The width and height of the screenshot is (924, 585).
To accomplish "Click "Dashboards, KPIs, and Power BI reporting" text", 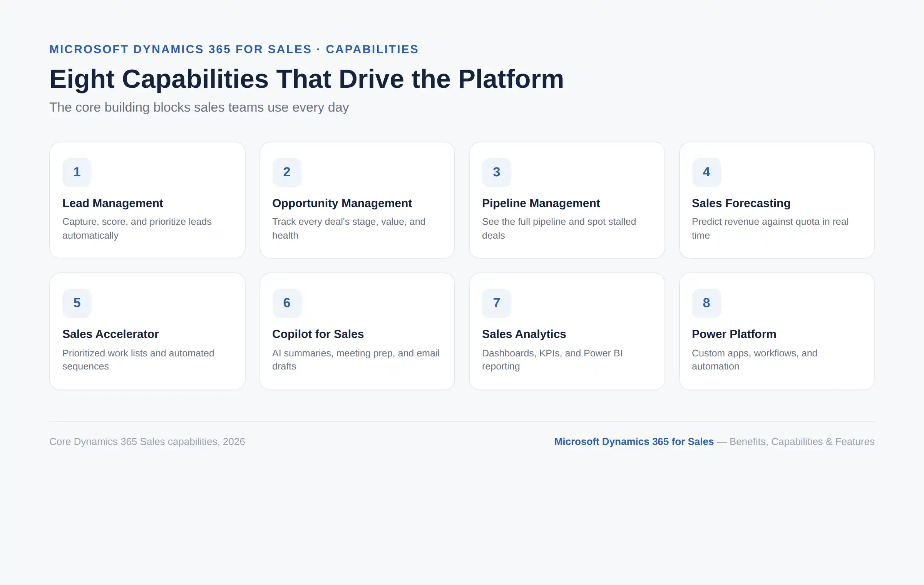I will coord(552,360).
